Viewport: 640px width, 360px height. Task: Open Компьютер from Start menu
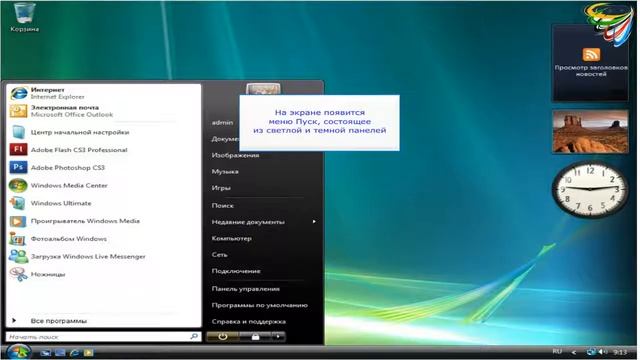(x=231, y=238)
